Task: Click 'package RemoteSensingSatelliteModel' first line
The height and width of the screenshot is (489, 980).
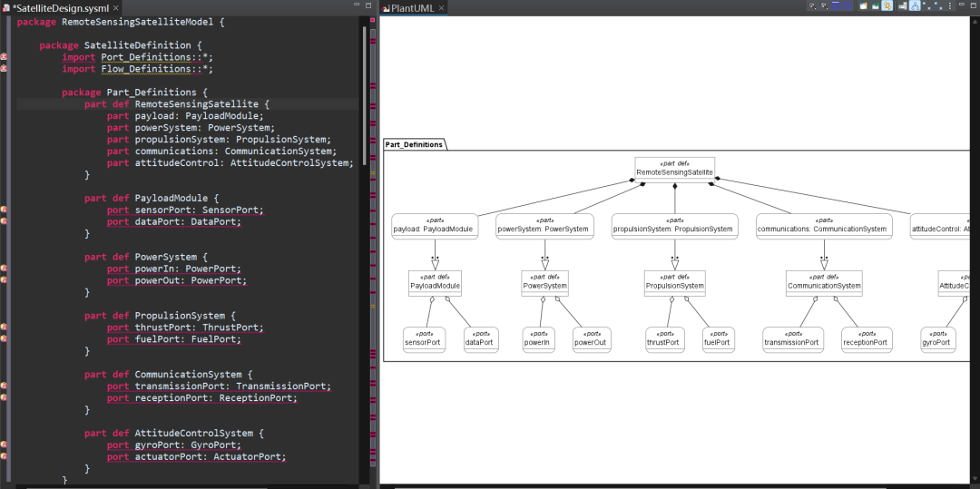Action: [120, 22]
